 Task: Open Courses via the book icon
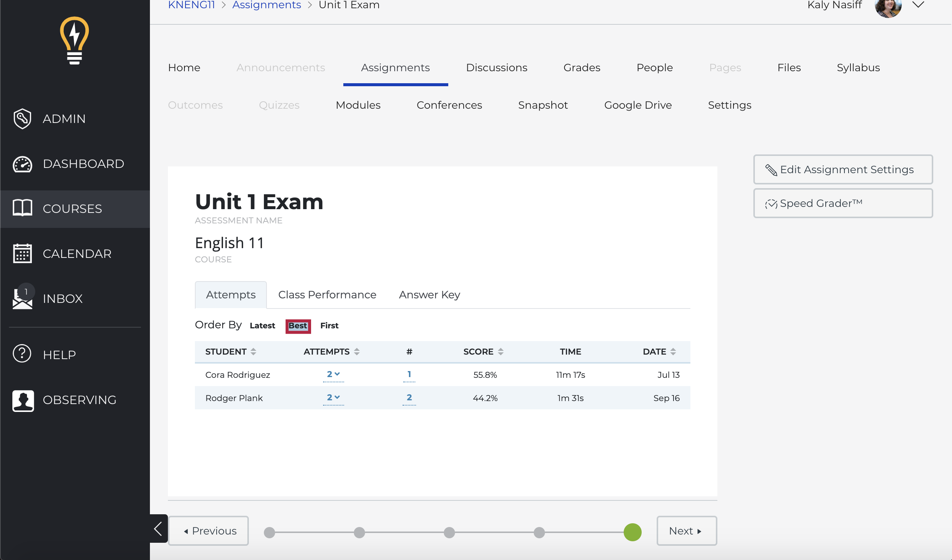[22, 208]
